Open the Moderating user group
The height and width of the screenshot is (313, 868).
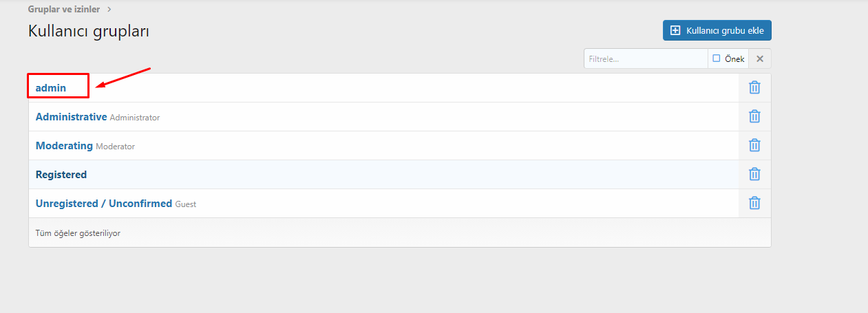[x=64, y=146]
